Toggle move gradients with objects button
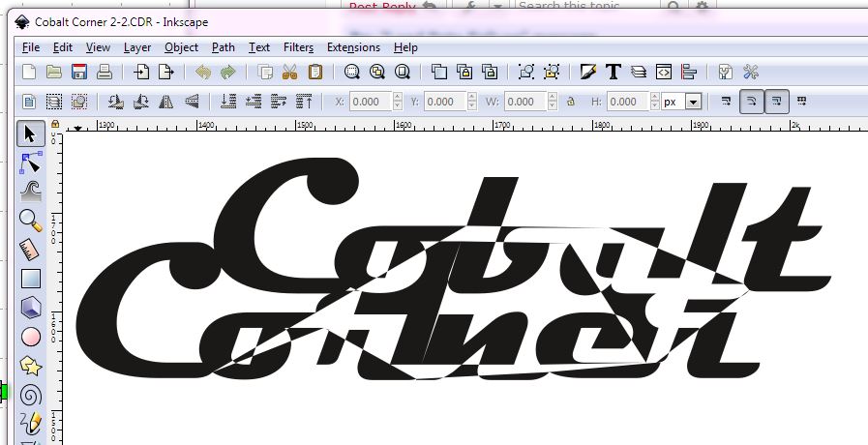This screenshot has height=445, width=868. coord(776,102)
